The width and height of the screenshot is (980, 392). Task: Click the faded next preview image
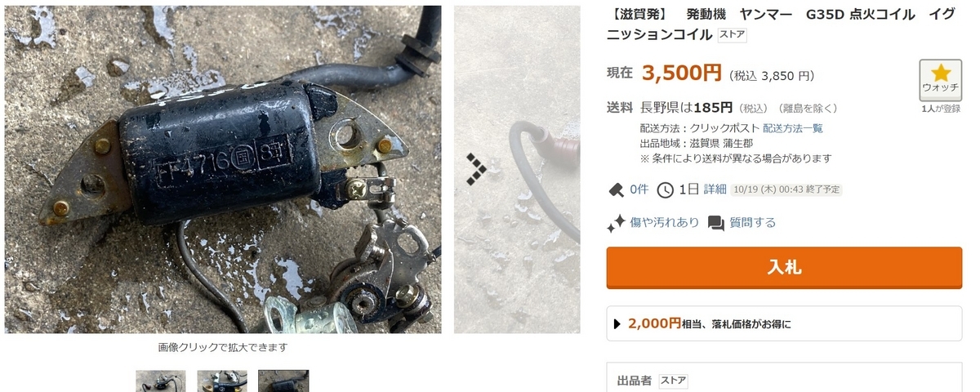click(x=517, y=169)
